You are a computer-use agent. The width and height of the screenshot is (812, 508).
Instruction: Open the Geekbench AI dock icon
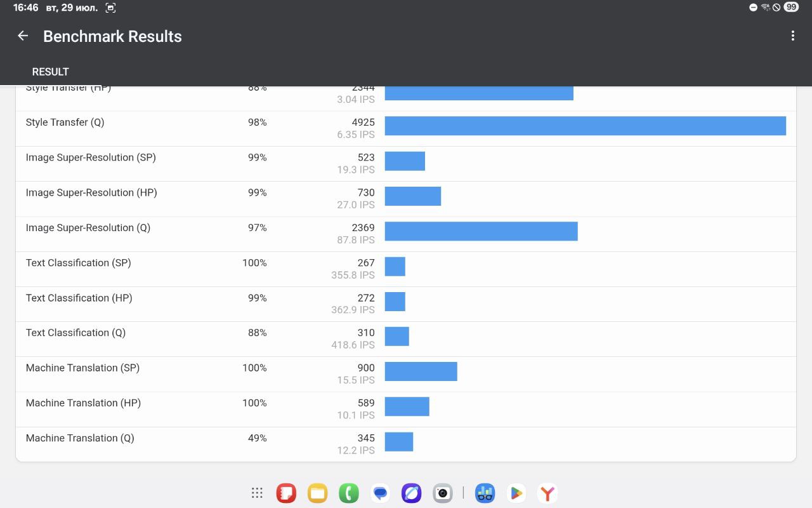pos(485,493)
